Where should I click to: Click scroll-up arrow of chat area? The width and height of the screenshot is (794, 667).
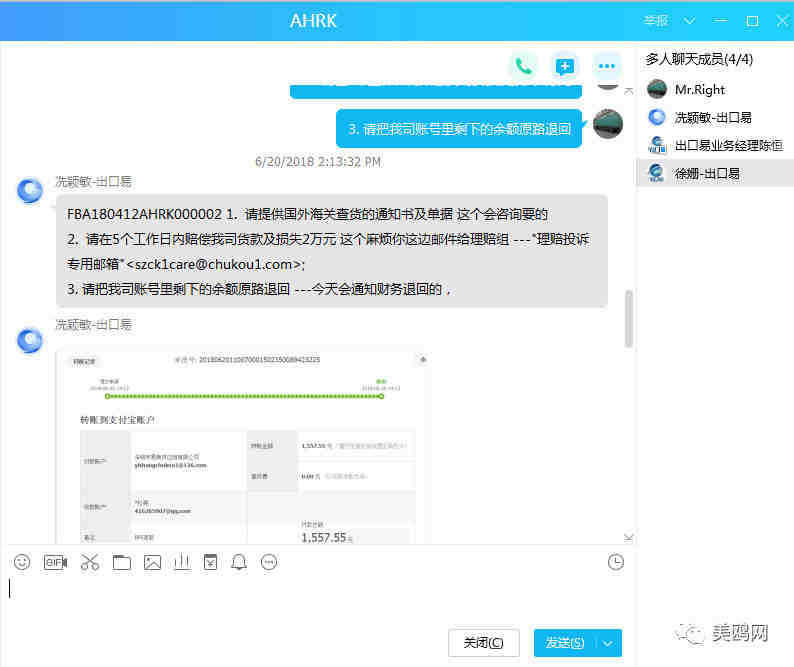point(628,91)
